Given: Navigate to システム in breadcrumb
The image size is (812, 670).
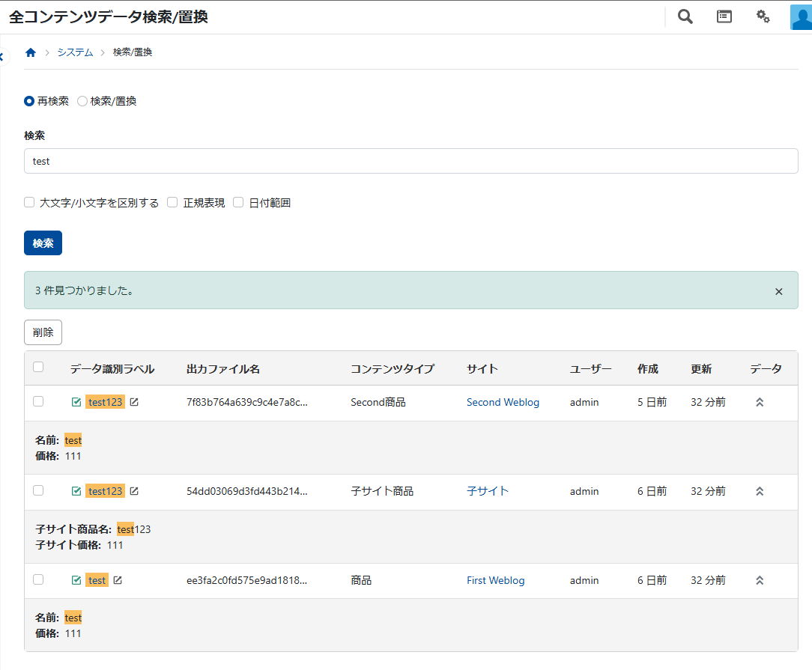Looking at the screenshot, I should click(x=75, y=52).
